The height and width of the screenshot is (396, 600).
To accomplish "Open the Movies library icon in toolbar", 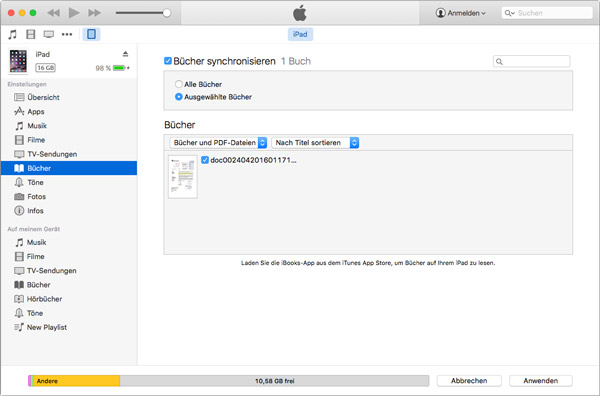I will click(x=31, y=34).
